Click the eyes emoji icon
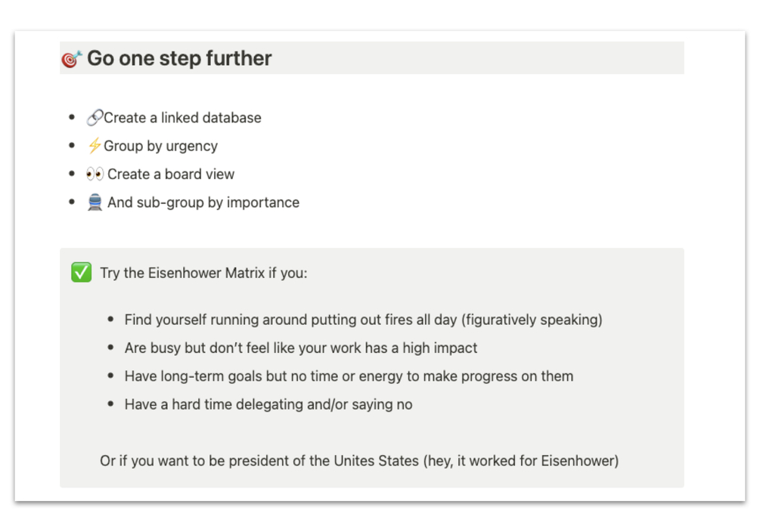The width and height of the screenshot is (760, 532). click(95, 174)
